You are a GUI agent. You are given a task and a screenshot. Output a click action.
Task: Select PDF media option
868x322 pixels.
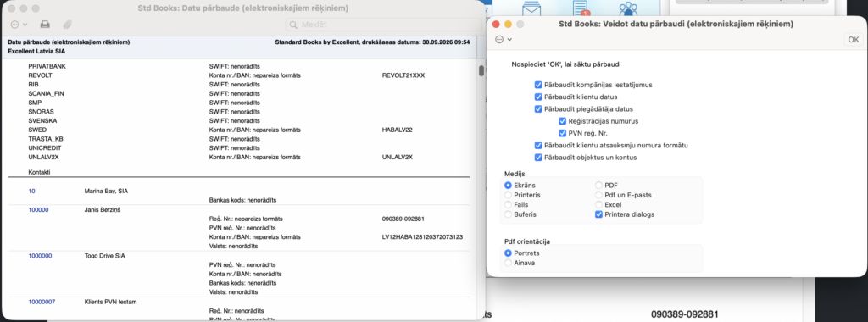click(x=598, y=186)
